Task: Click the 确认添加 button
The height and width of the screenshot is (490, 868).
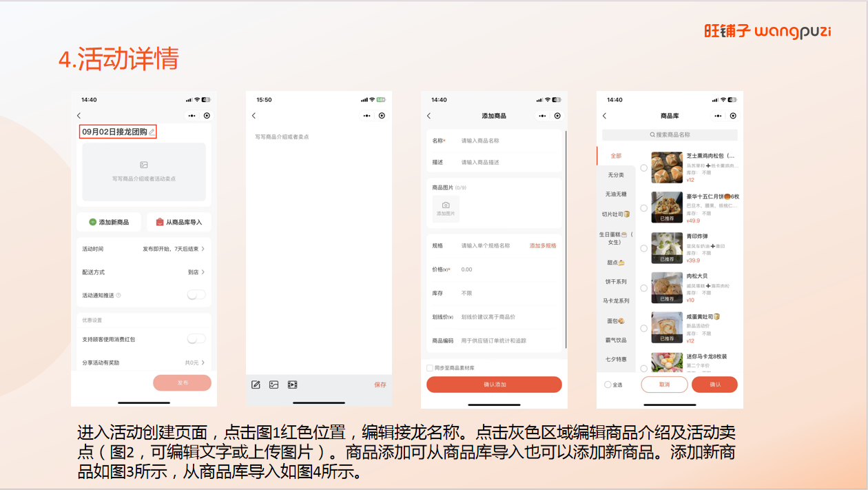Action: [x=494, y=385]
